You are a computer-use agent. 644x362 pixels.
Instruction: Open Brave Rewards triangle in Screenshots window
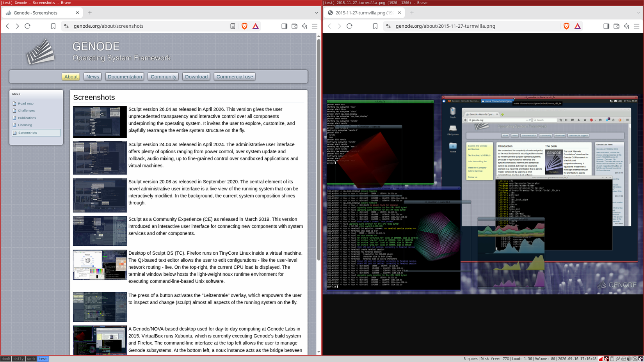point(256,26)
